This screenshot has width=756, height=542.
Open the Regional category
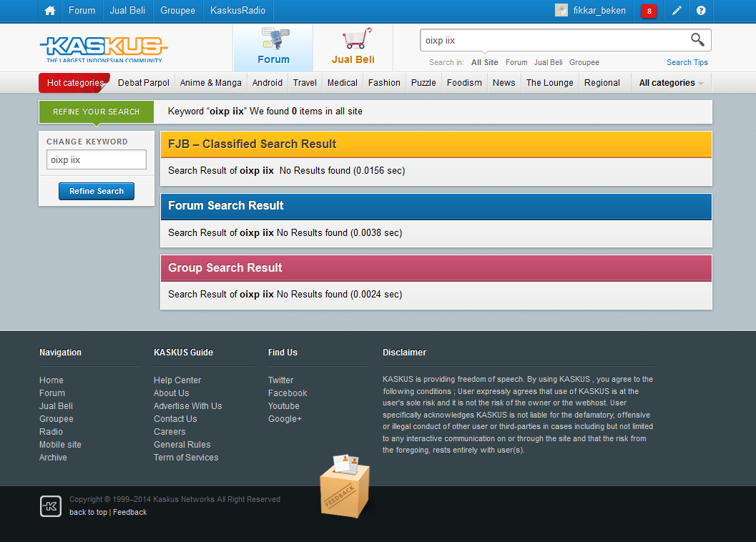[602, 83]
